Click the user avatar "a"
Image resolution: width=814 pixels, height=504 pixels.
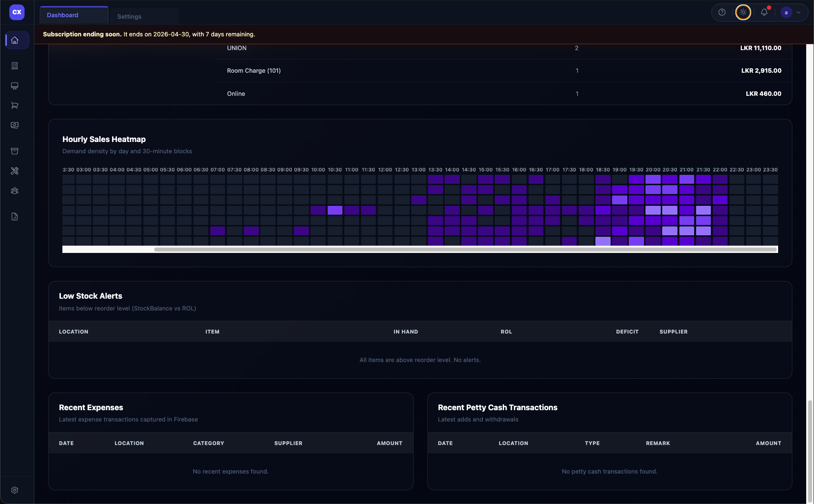point(786,12)
